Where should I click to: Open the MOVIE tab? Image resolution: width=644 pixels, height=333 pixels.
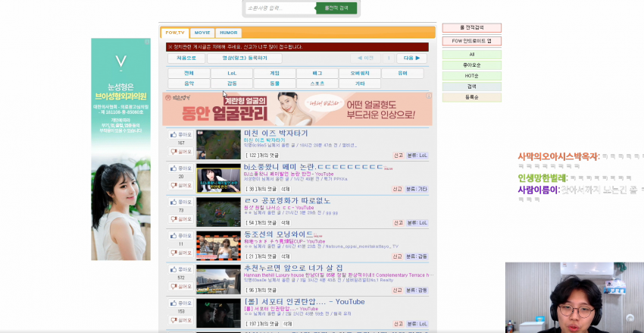tap(202, 33)
